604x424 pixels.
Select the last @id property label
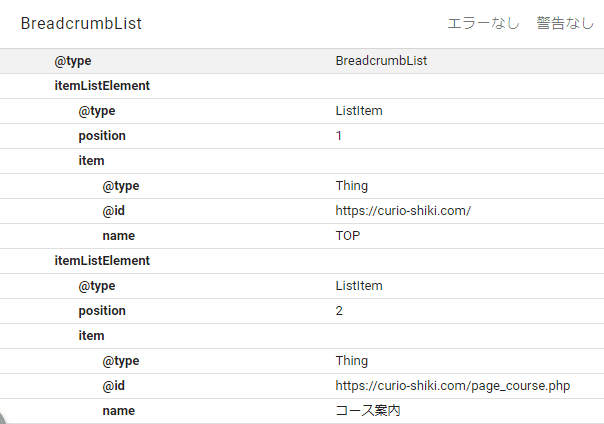(x=114, y=386)
